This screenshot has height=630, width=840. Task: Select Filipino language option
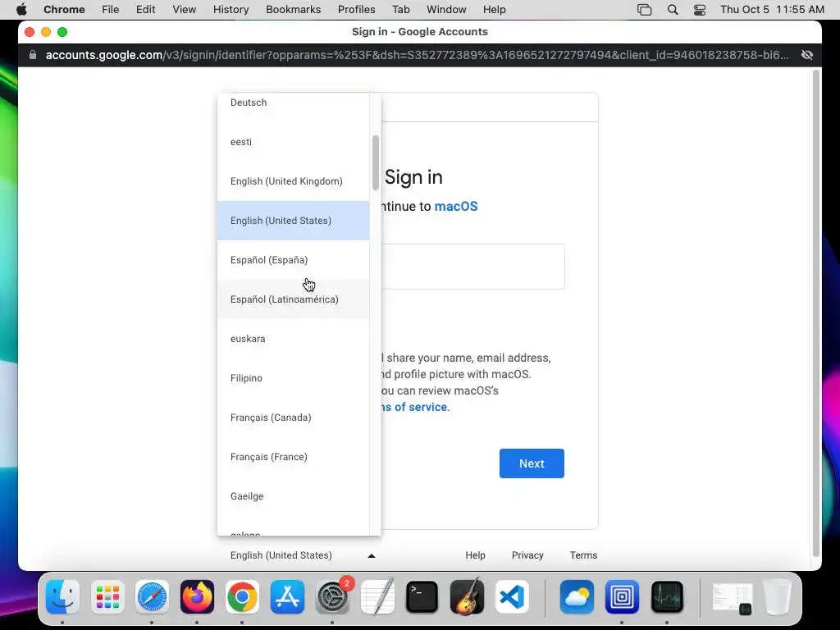(293, 378)
